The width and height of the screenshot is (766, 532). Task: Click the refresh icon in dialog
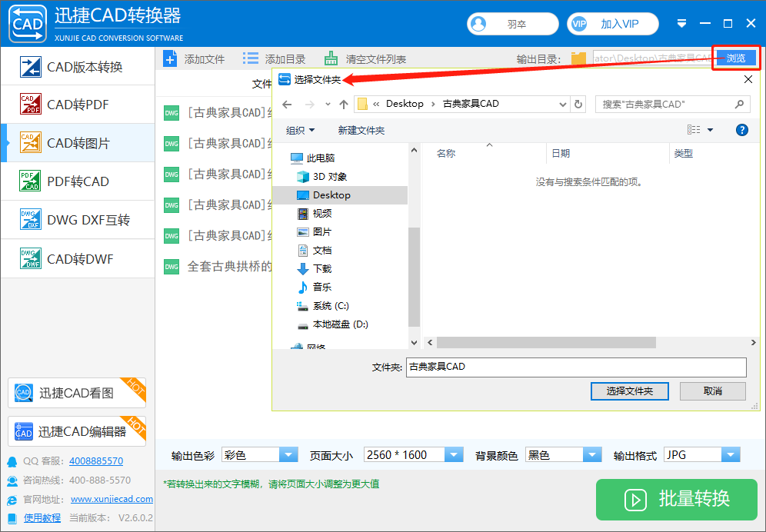pyautogui.click(x=578, y=104)
